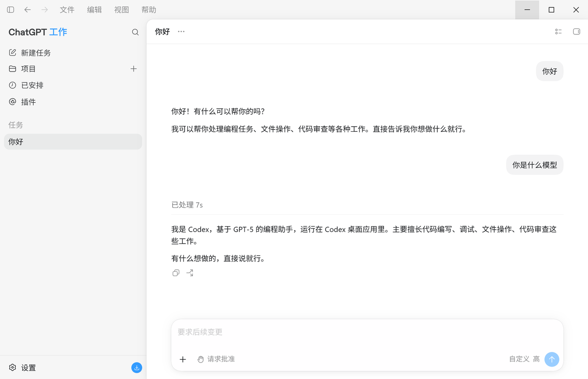Click the search magnifier icon in sidebar
Screen dimensions: 588x379
click(x=135, y=32)
